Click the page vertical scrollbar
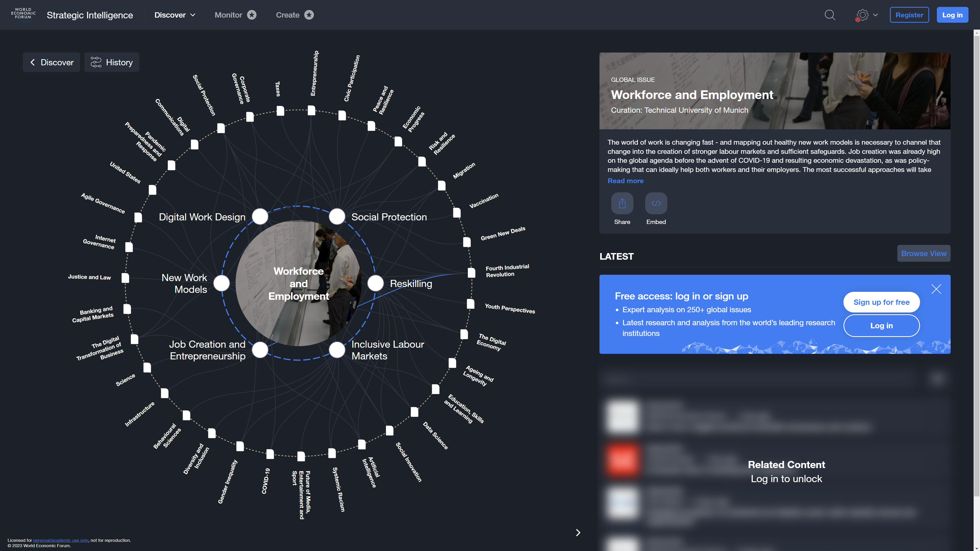980x551 pixels. tap(977, 266)
